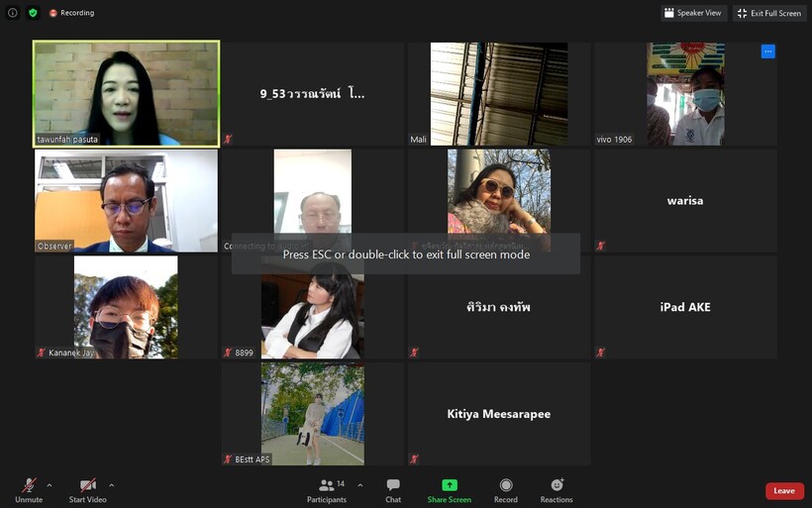The height and width of the screenshot is (508, 812).
Task: Click muted mic icon beside Kananek Jay
Action: (42, 353)
